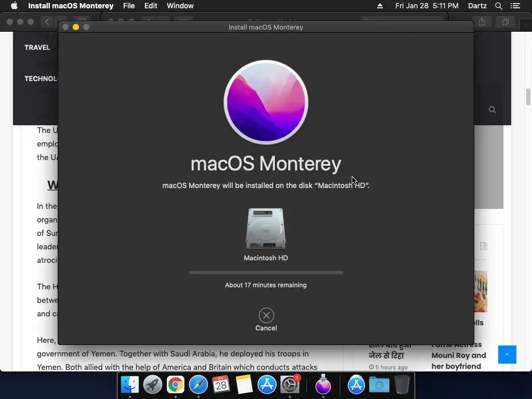
Task: Click the macOS Monterey logo image
Action: tap(266, 102)
